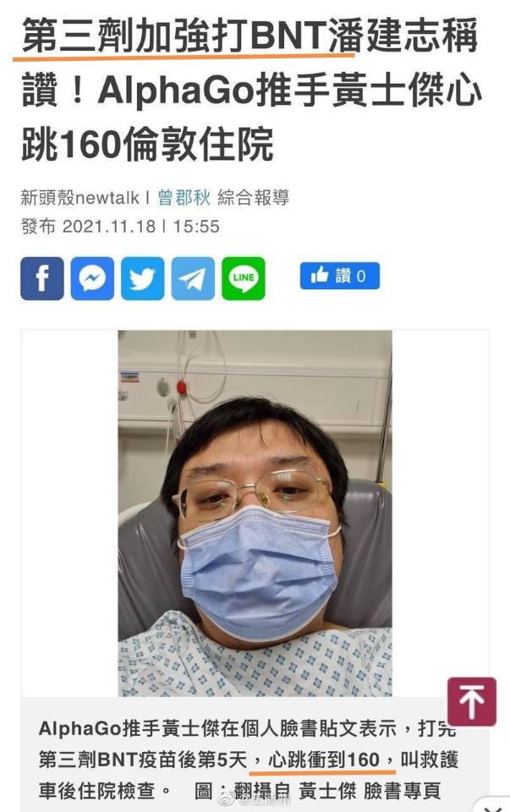The image size is (510, 812).
Task: Tap the blue 讚 0 like button
Action: 340,276
